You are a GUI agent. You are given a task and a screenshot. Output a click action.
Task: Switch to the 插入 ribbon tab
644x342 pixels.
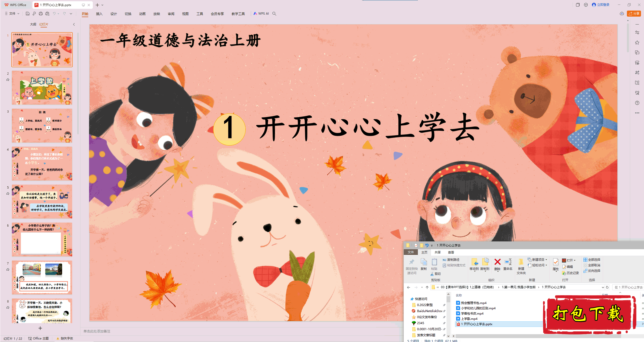click(x=99, y=14)
